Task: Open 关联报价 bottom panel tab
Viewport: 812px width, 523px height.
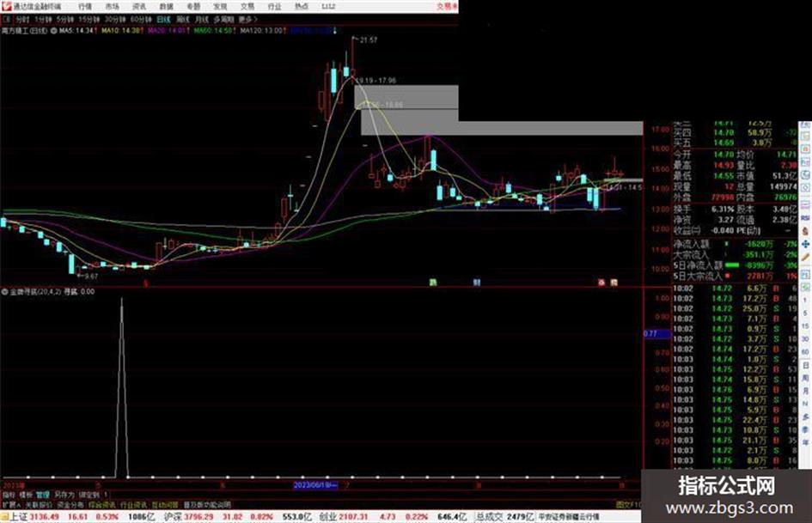Action: [x=39, y=505]
